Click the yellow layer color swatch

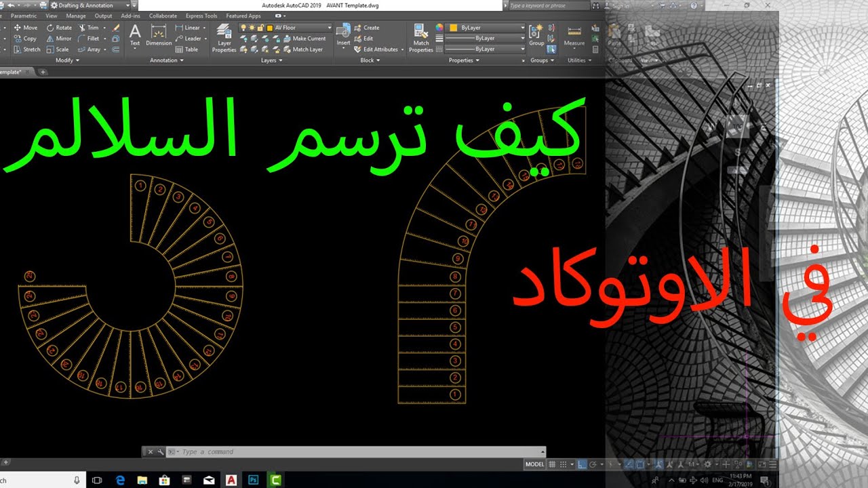(x=269, y=28)
